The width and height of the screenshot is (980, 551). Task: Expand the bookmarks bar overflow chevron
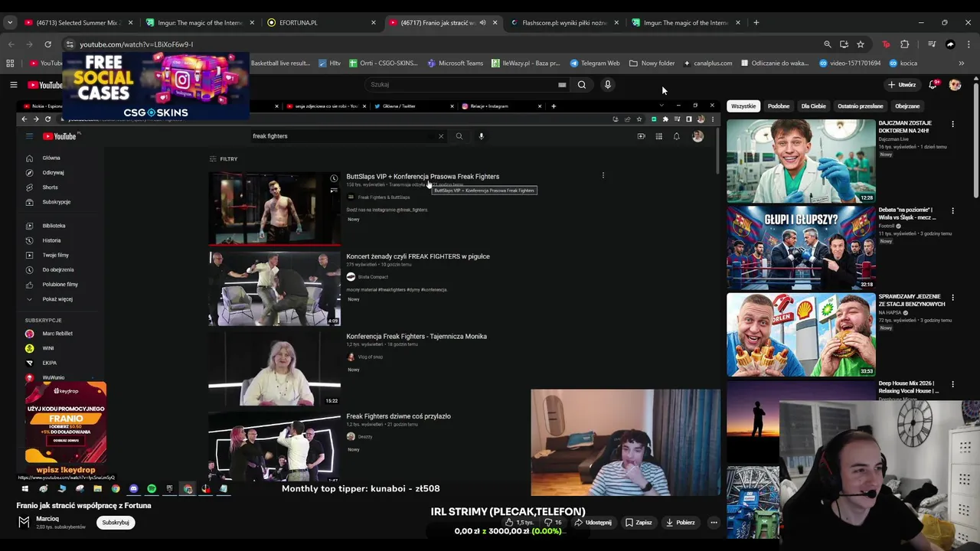(x=962, y=64)
